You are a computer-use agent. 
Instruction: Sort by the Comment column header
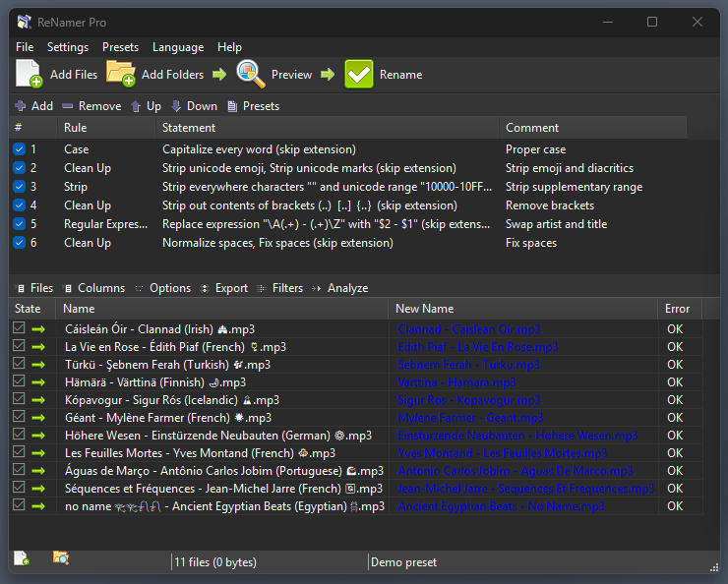(593, 128)
